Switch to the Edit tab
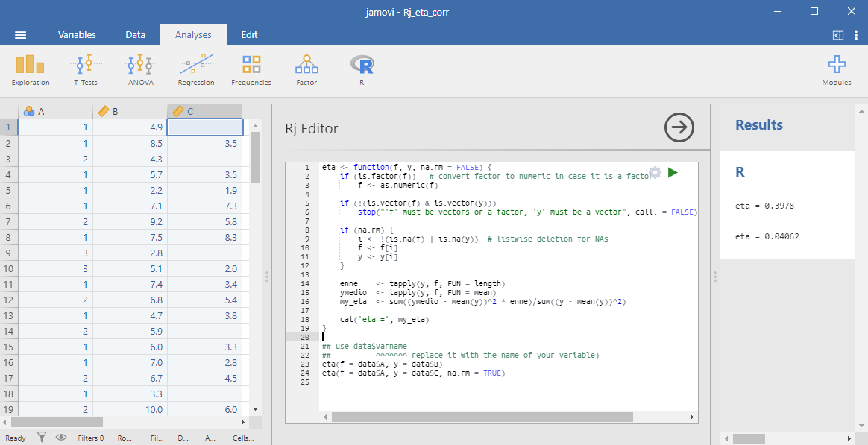The image size is (868, 445). 249,34
